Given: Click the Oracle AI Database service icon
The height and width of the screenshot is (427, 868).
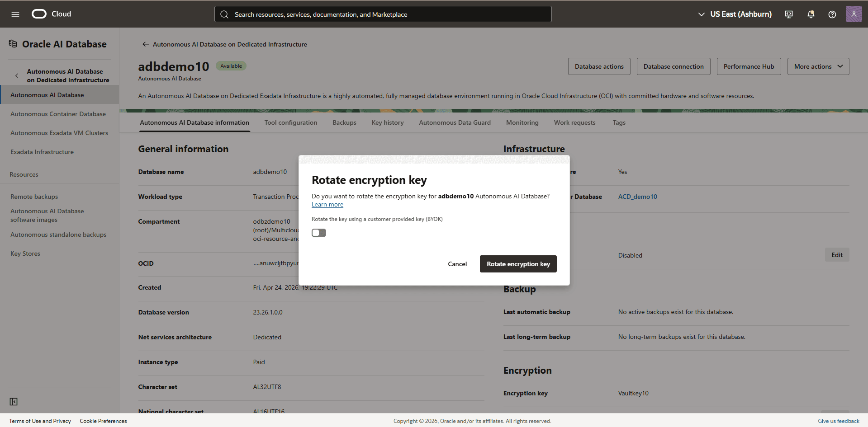Looking at the screenshot, I should point(13,44).
